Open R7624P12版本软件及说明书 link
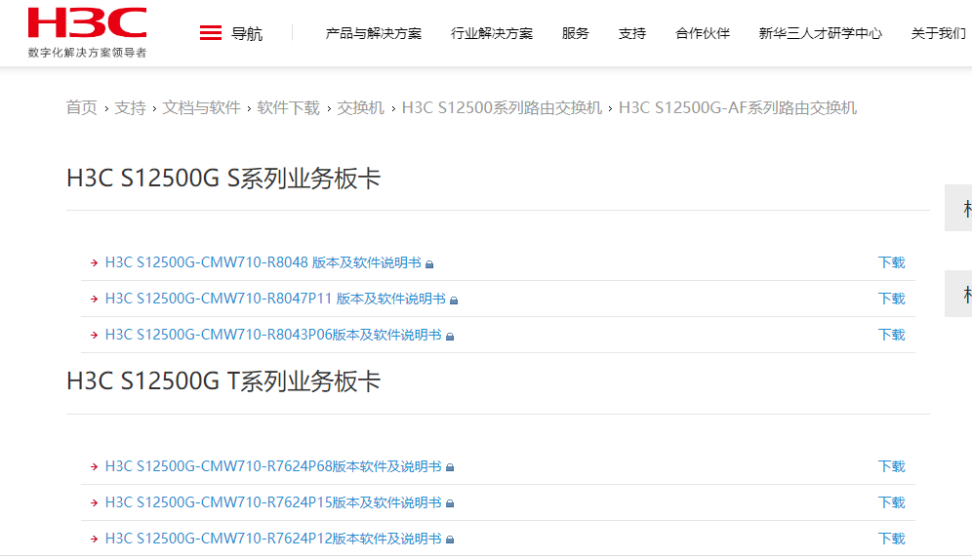972x560 pixels. click(273, 539)
